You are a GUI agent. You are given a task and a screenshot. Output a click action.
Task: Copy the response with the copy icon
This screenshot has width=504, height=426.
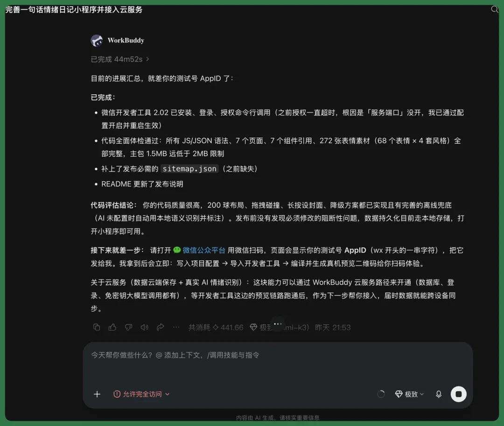click(x=97, y=328)
